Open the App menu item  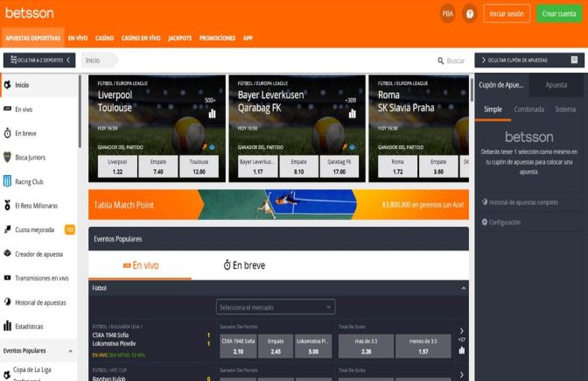click(248, 38)
